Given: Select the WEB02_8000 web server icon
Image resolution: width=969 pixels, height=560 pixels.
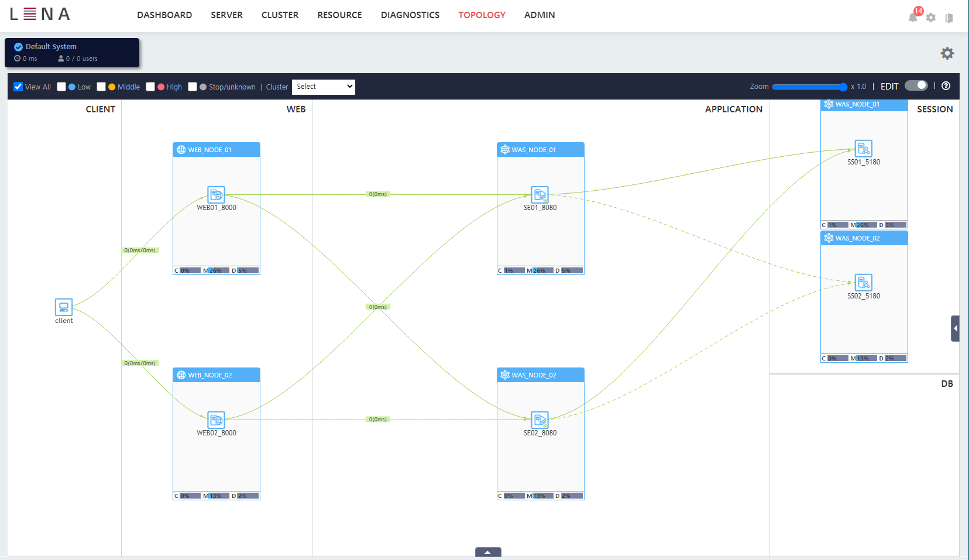Looking at the screenshot, I should [216, 420].
